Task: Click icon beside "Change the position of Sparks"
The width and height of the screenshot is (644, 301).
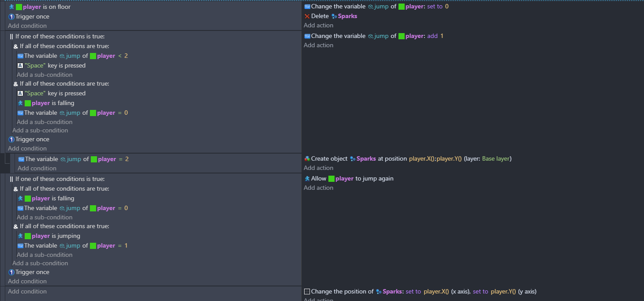Action: click(307, 292)
